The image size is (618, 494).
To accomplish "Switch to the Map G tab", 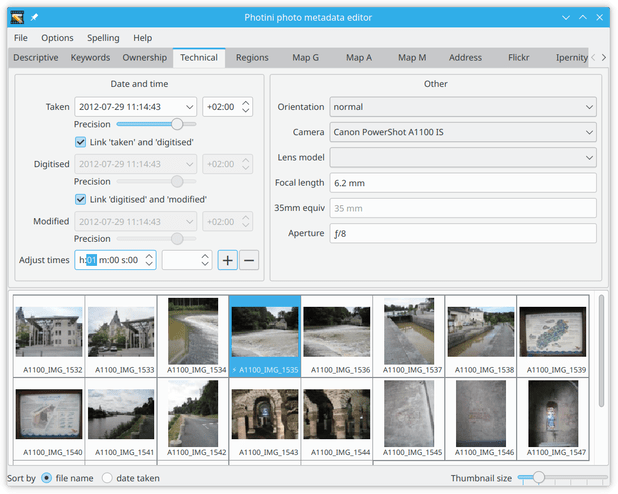I will point(305,58).
